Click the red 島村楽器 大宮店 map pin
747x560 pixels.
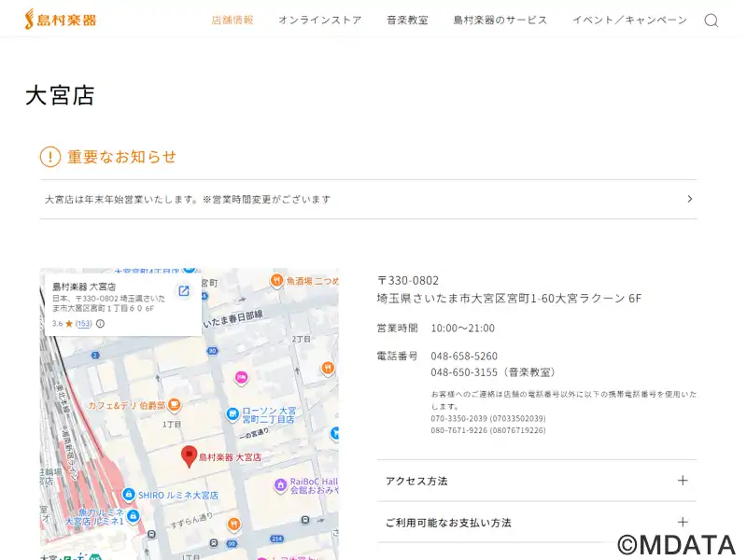coord(189,455)
